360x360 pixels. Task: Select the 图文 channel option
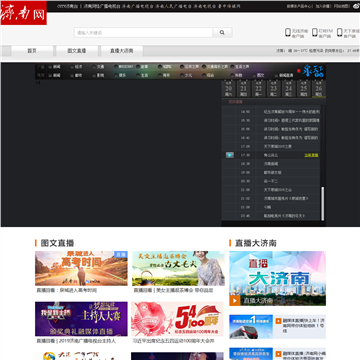(258, 75)
